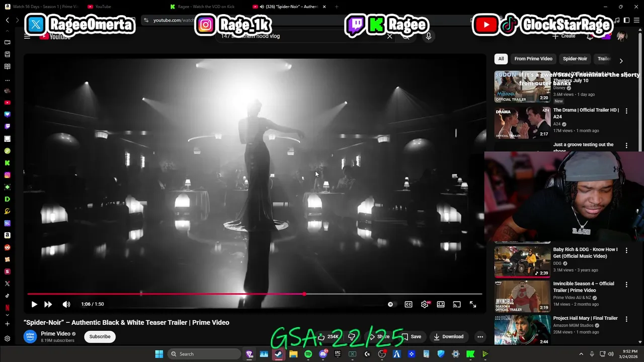Toggle the autoplay switch in player
This screenshot has height=362, width=644.
pyautogui.click(x=391, y=304)
